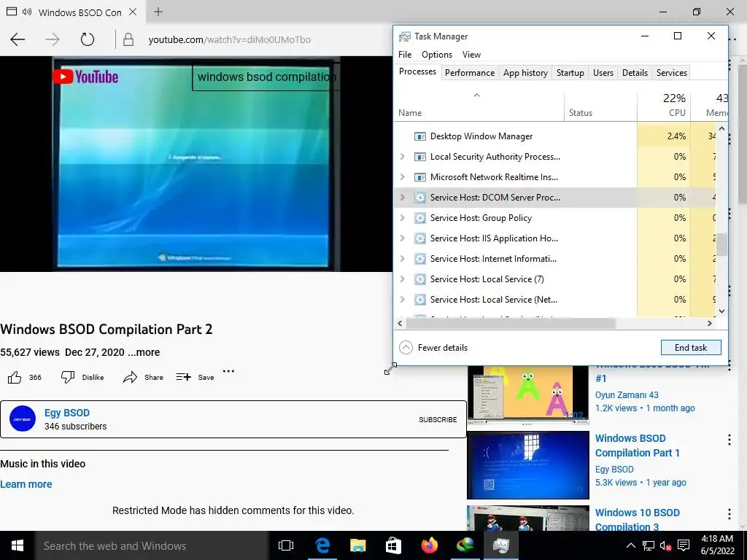Sort by the Status column header
Screen dimensions: 747x560
[601, 107]
